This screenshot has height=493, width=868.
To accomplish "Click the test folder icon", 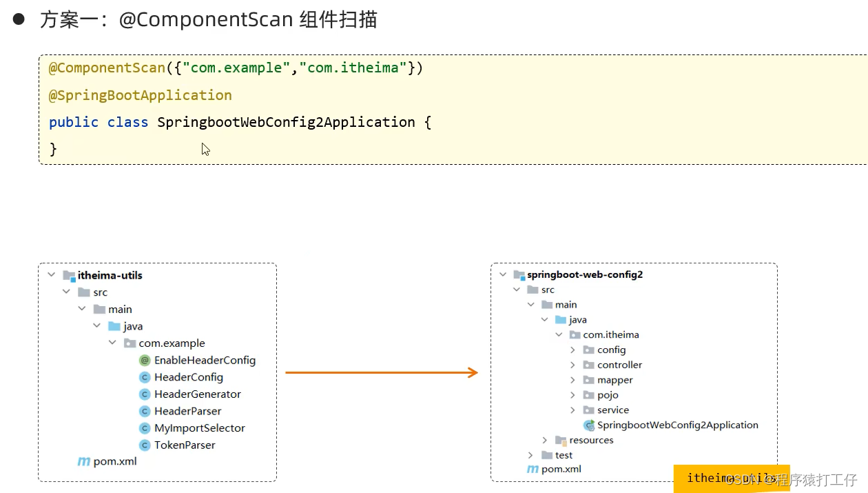I will [x=547, y=455].
